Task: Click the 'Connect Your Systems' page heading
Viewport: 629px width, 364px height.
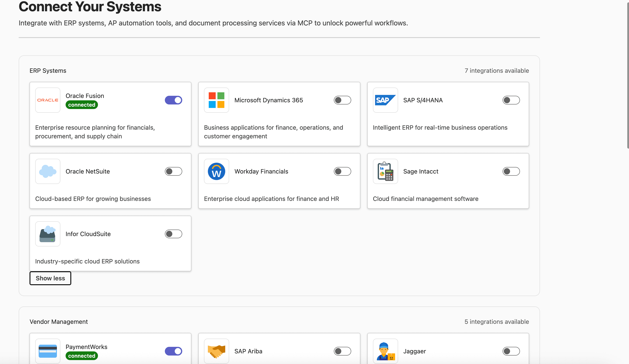Action: (x=90, y=7)
